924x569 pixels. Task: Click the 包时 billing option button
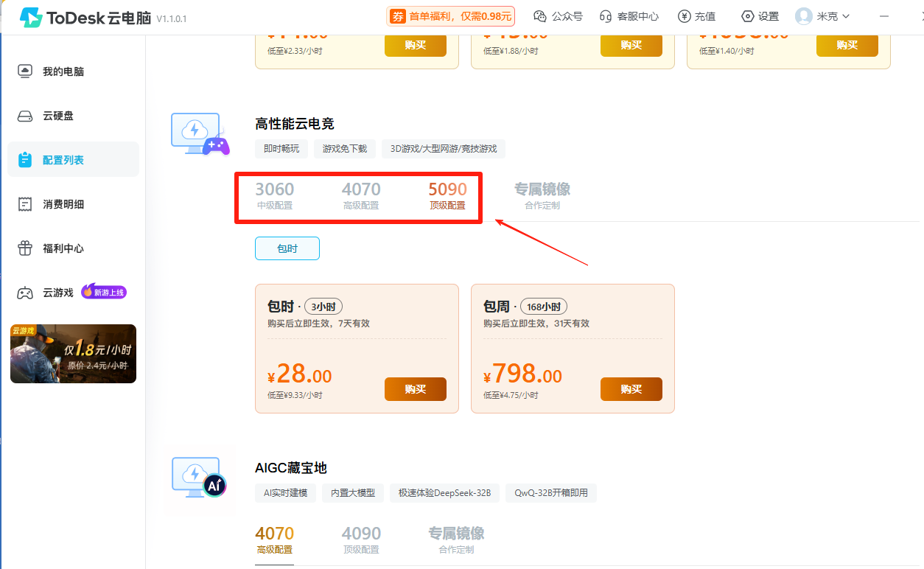click(287, 248)
